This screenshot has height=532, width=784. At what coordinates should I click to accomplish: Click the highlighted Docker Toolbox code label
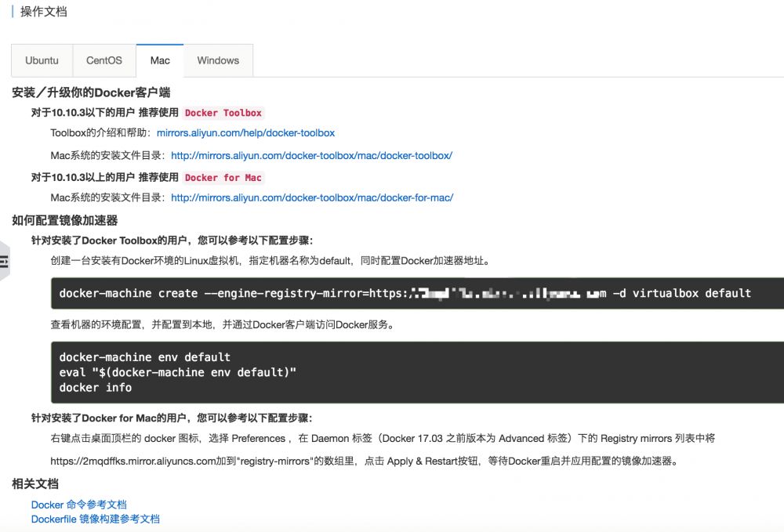(223, 113)
